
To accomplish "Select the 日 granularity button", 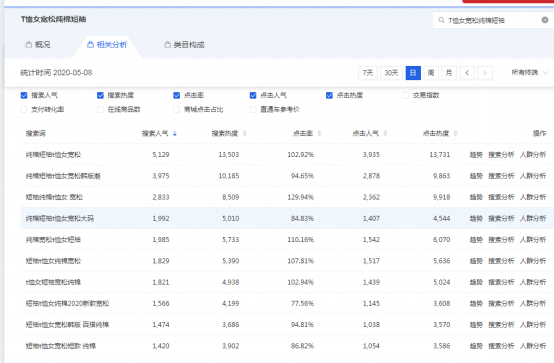I will pyautogui.click(x=413, y=73).
